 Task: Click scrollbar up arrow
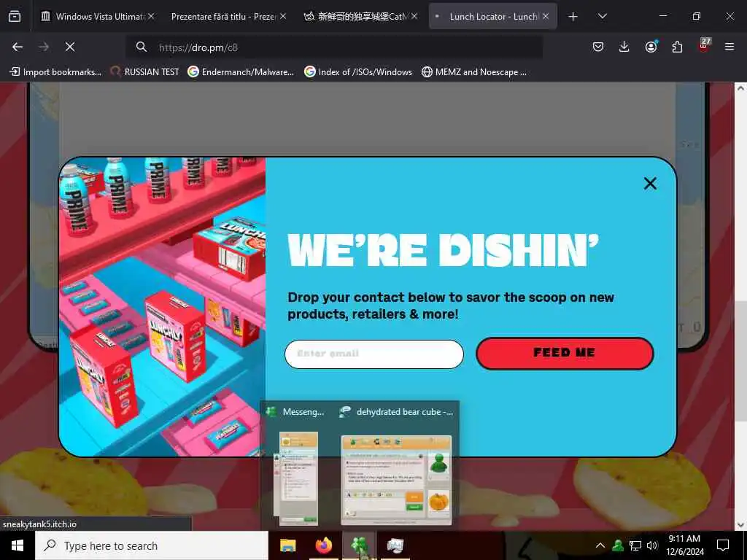tap(740, 88)
